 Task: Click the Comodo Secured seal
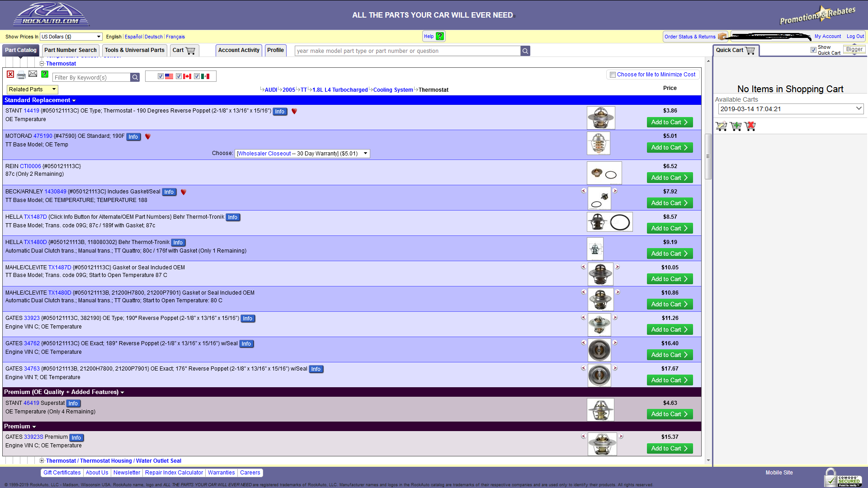[844, 479]
